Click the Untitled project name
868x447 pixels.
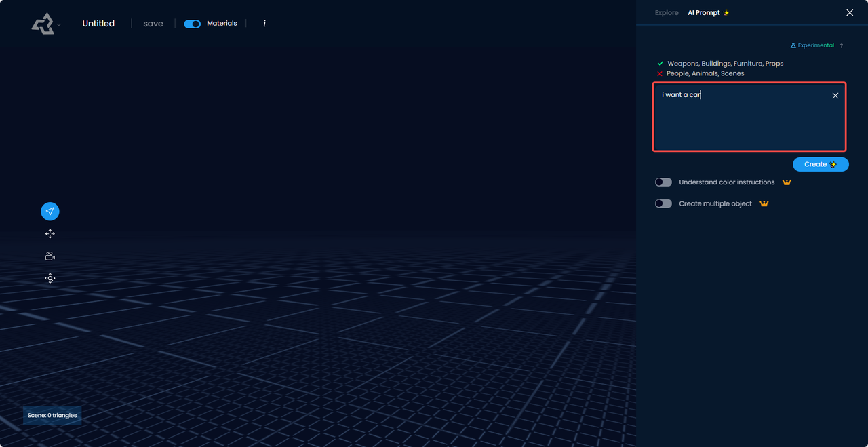98,24
